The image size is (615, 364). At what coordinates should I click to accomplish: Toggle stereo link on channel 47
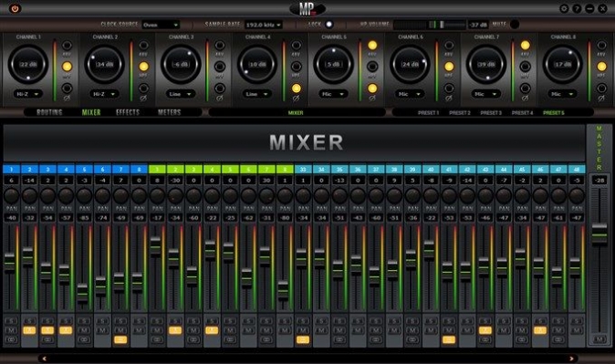click(558, 339)
